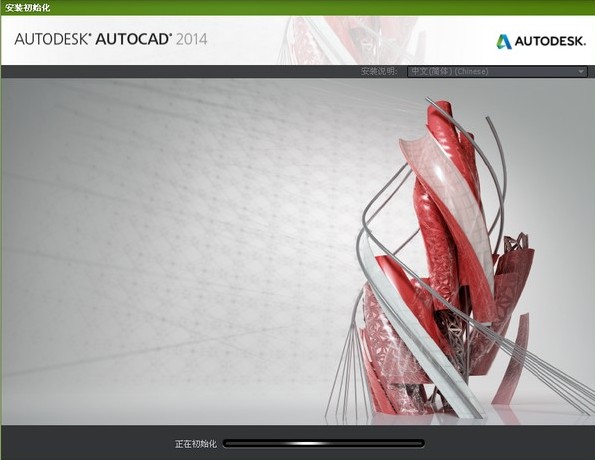Click the AUTODESK word in the product title
Image resolution: width=595 pixels, height=460 pixels.
pyautogui.click(x=52, y=39)
